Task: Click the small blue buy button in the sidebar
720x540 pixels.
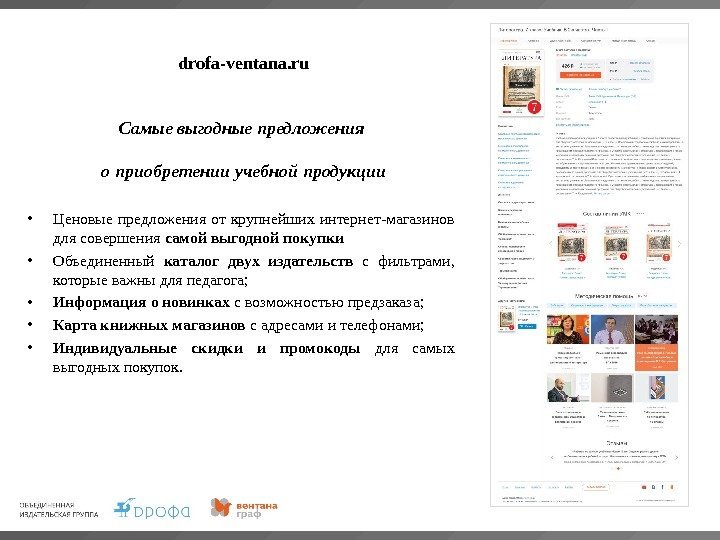Action: click(x=526, y=326)
